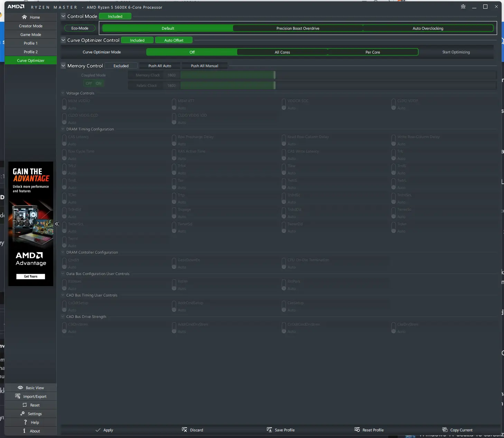This screenshot has width=504, height=438.
Task: Go to Home in the sidebar
Action: coord(31,17)
